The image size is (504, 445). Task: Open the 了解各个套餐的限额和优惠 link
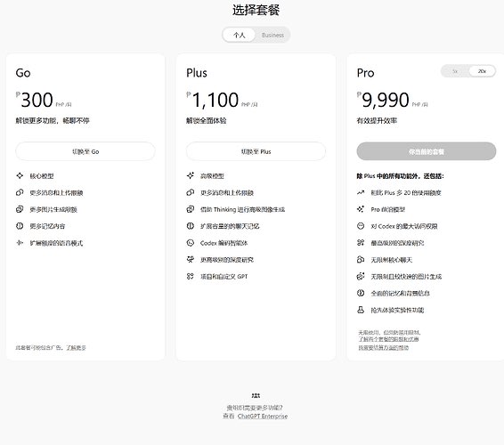pyautogui.click(x=388, y=339)
